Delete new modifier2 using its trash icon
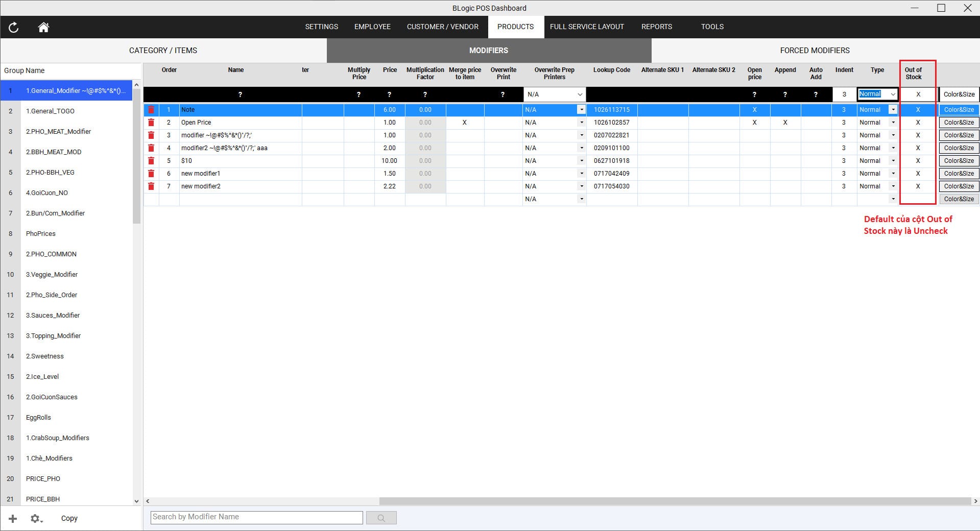 151,186
